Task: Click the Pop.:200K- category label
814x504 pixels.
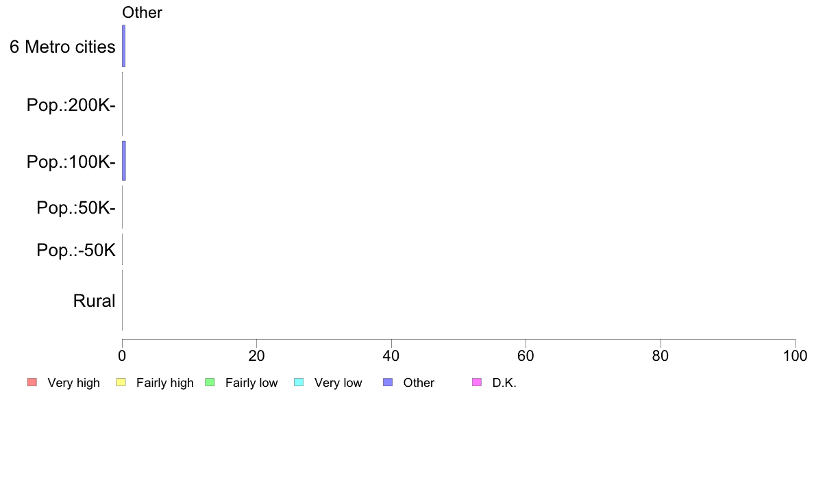Action: [x=71, y=105]
